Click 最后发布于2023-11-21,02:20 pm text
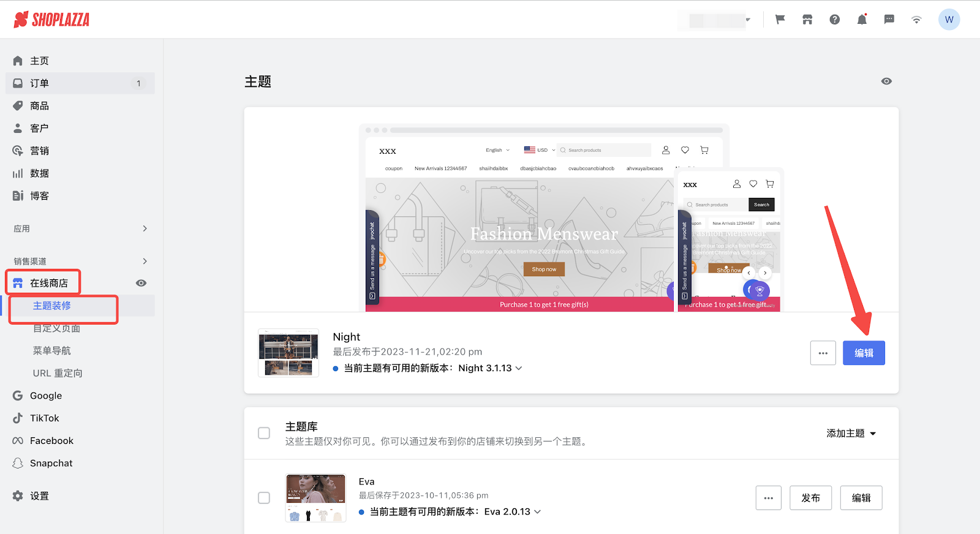Screen dimensions: 980x534 (407, 352)
